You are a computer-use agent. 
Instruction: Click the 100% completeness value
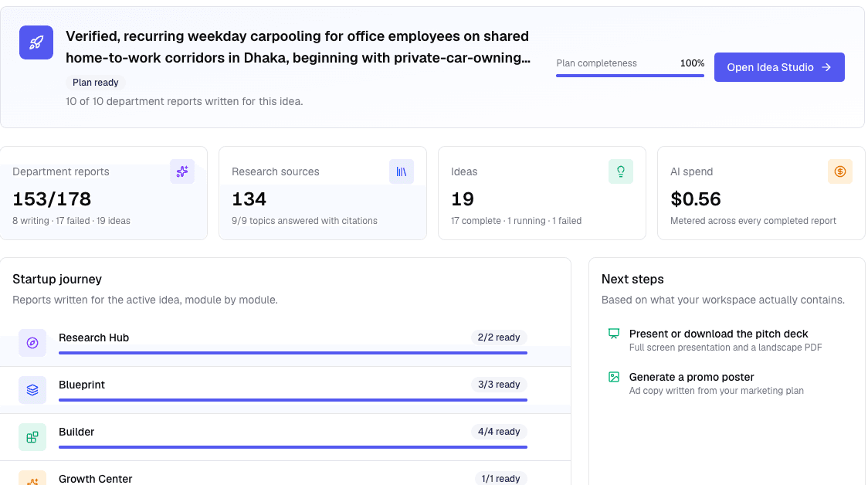point(692,63)
